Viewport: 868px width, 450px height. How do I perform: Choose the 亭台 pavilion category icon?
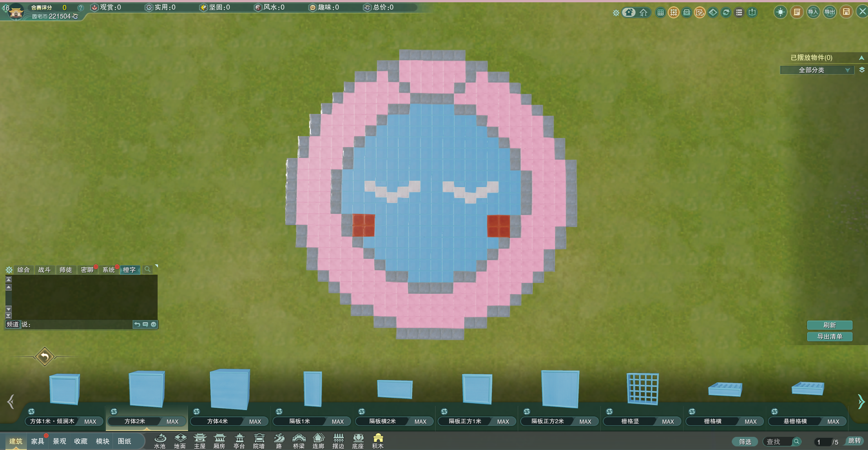click(x=239, y=440)
